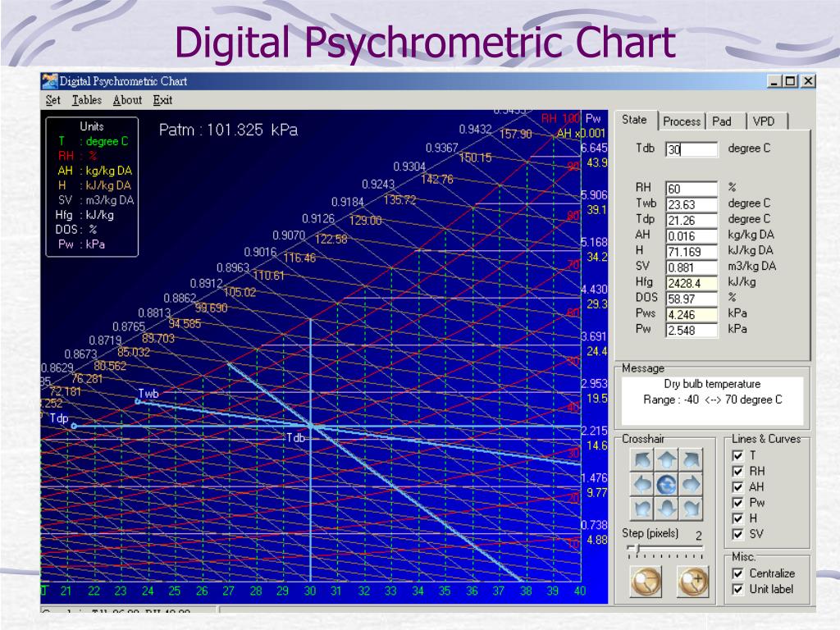Viewport: 840px width, 630px height.
Task: Toggle the H lines checkbox
Action: pyautogui.click(x=737, y=518)
